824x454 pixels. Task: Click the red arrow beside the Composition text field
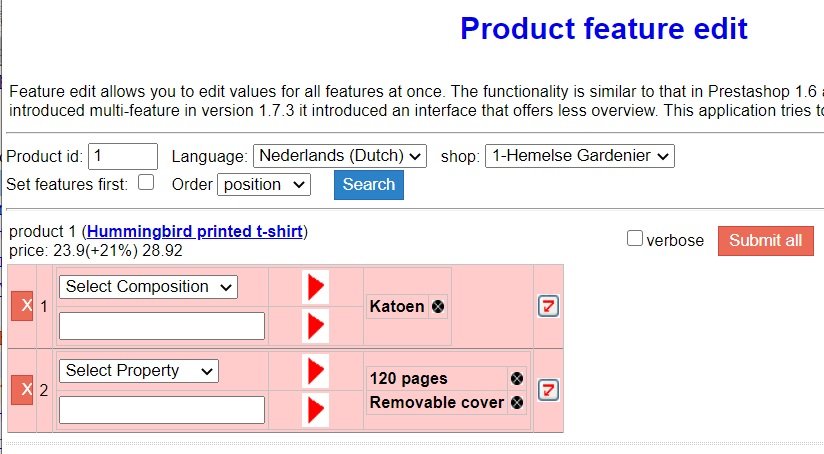click(316, 325)
